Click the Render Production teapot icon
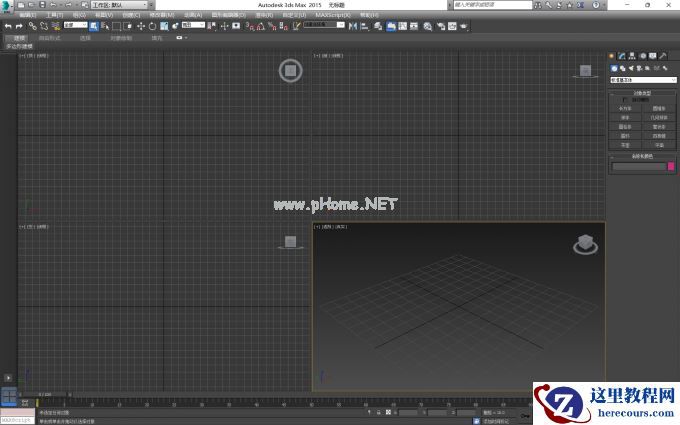Viewport: 680px width, 425px height. (x=464, y=26)
